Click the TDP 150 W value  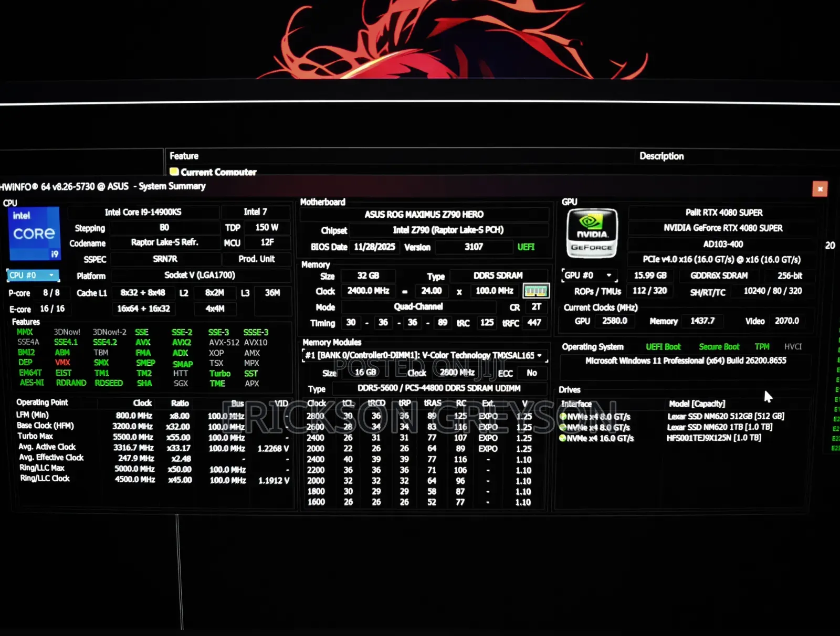[x=267, y=227]
